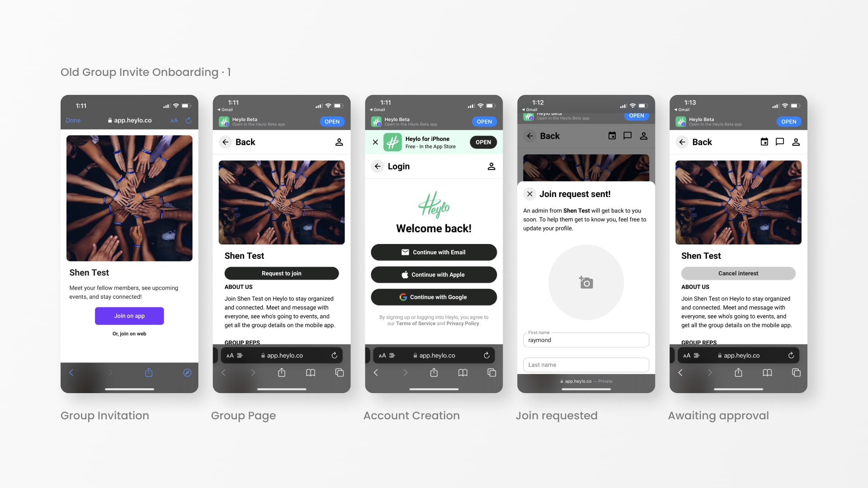Click Continue with Email button
The height and width of the screenshot is (488, 868).
434,252
